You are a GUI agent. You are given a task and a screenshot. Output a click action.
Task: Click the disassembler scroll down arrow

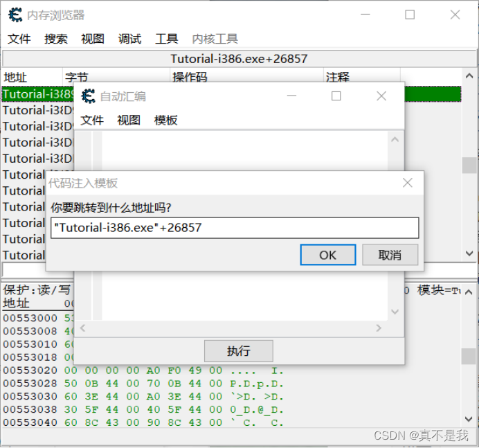tap(469, 253)
